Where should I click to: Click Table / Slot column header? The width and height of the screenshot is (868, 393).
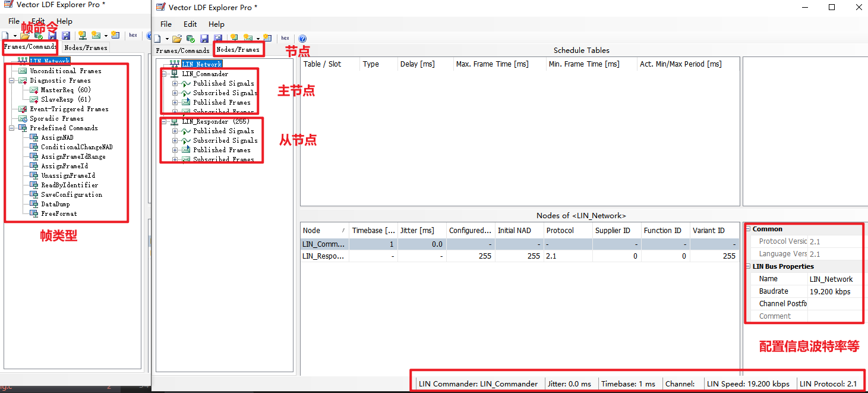tap(330, 64)
